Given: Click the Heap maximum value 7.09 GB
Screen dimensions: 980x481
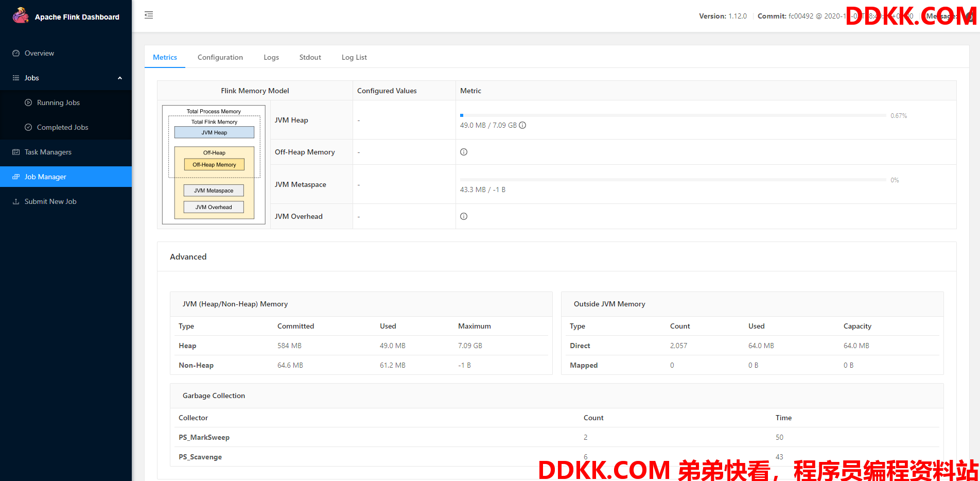Looking at the screenshot, I should coord(470,346).
